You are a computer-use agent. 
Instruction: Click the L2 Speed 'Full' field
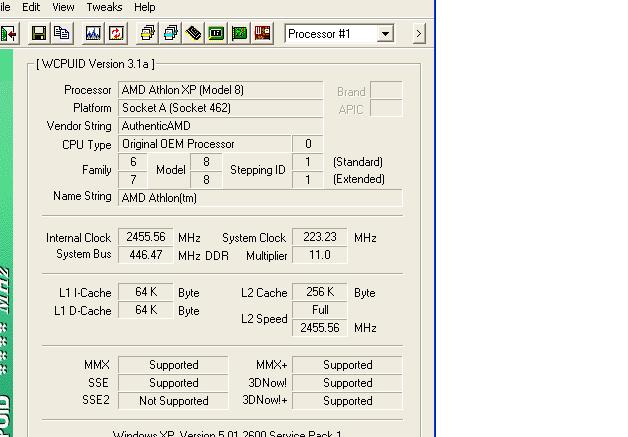pos(320,310)
